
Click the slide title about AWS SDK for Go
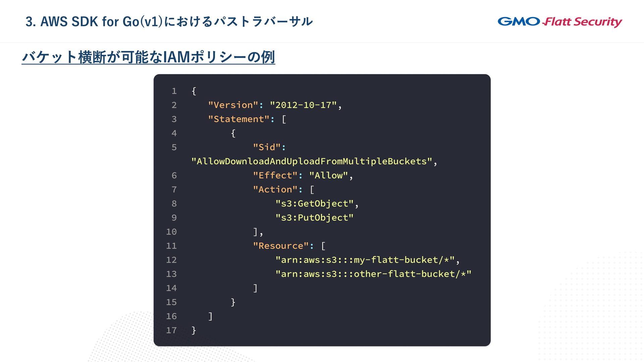click(x=169, y=21)
